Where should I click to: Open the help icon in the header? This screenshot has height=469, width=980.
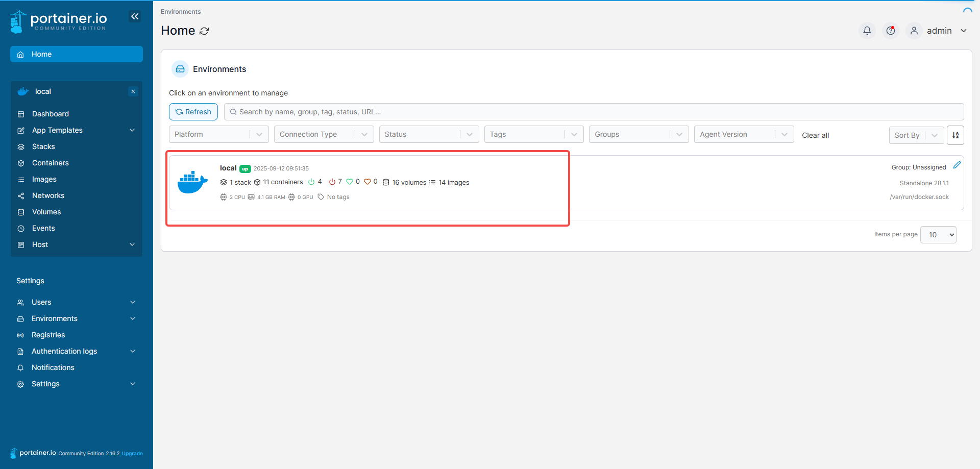coord(891,31)
